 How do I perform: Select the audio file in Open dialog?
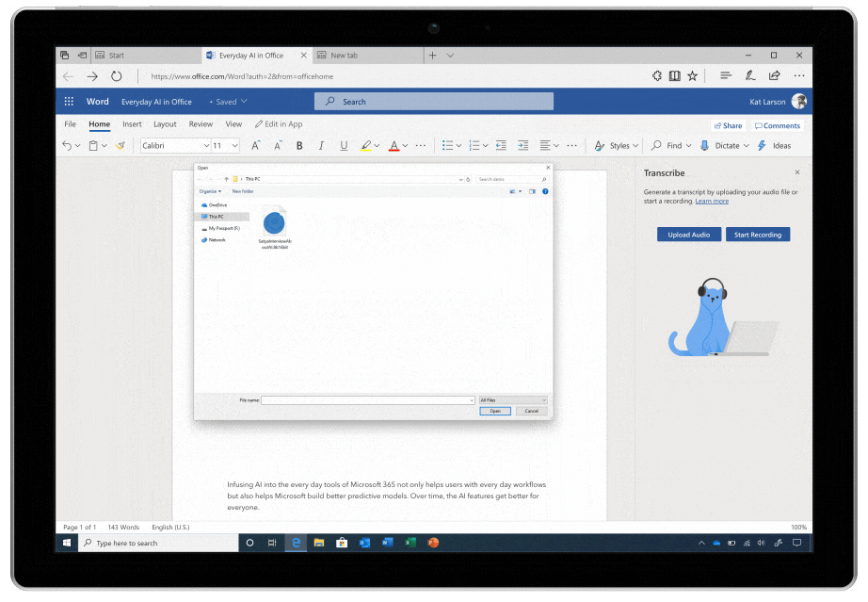pyautogui.click(x=275, y=228)
